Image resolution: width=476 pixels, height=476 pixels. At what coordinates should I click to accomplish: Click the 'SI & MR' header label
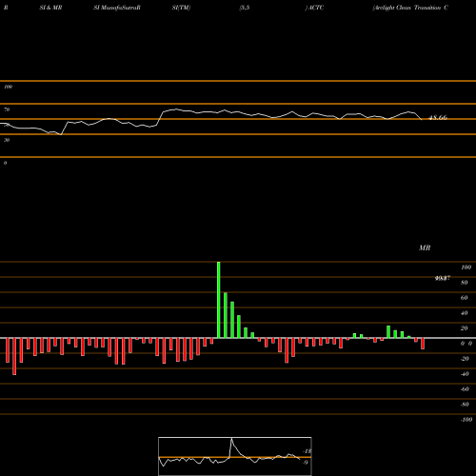pos(50,8)
